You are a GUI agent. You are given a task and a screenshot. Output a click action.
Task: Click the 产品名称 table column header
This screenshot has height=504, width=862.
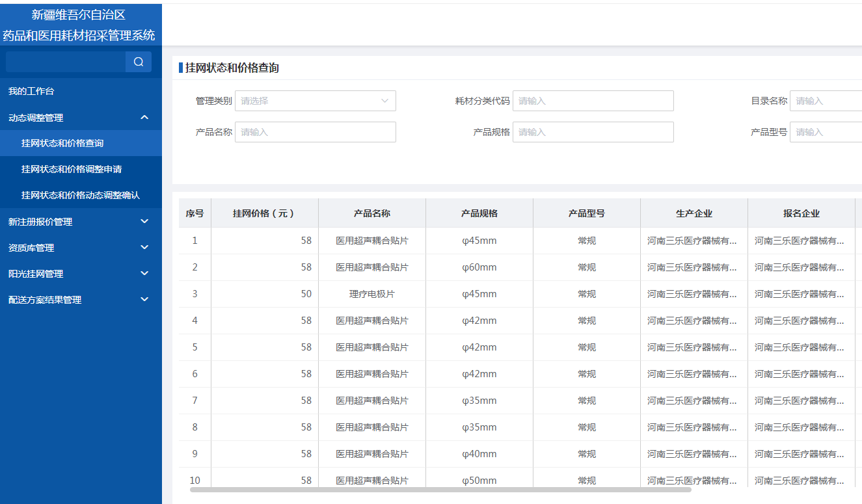372,213
